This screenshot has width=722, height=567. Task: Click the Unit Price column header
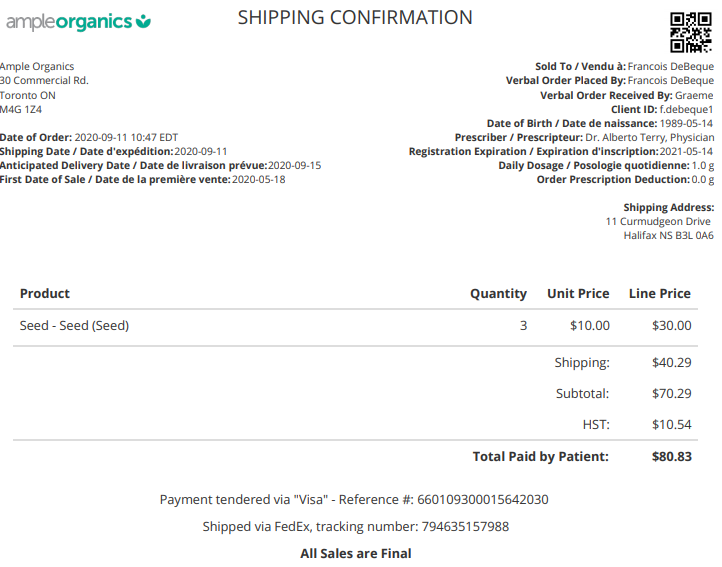coord(578,294)
